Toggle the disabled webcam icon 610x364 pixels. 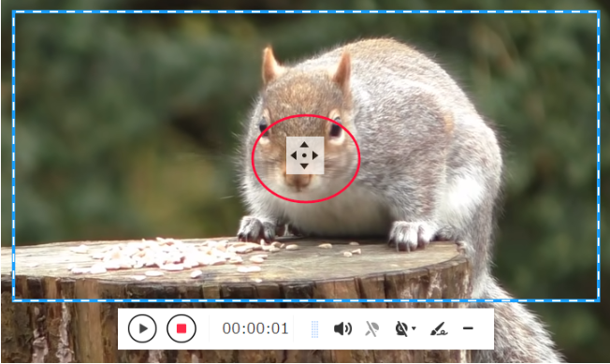[x=402, y=329]
